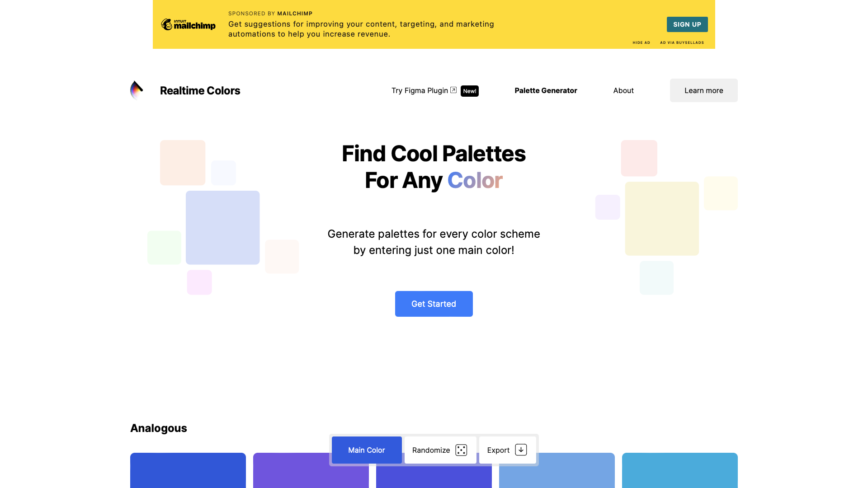This screenshot has width=868, height=488.
Task: Click the Figma Plugin external link icon
Action: coord(453,90)
